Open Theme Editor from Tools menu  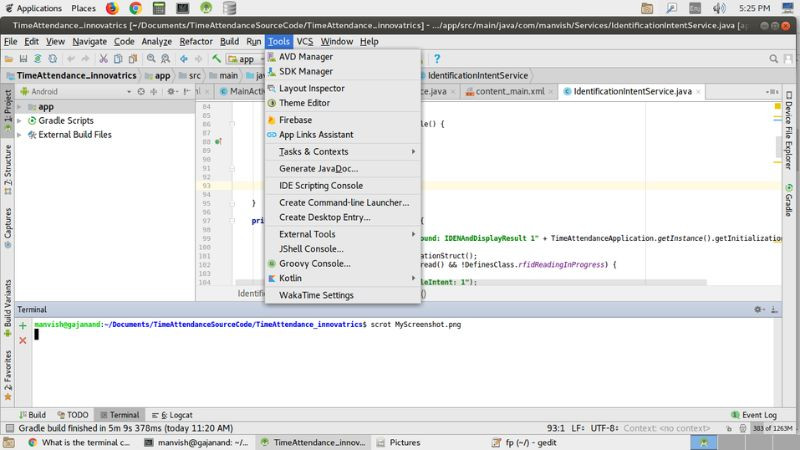(x=342, y=103)
